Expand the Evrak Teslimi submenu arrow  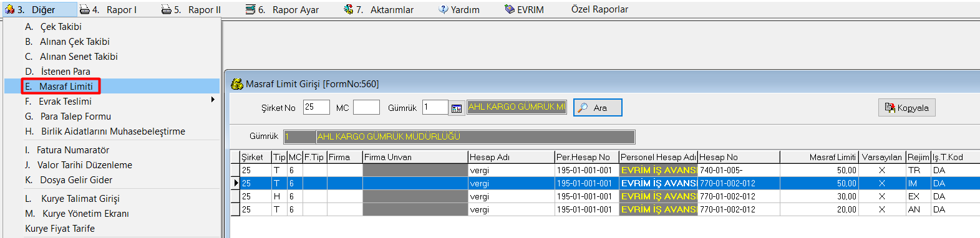coord(213,100)
